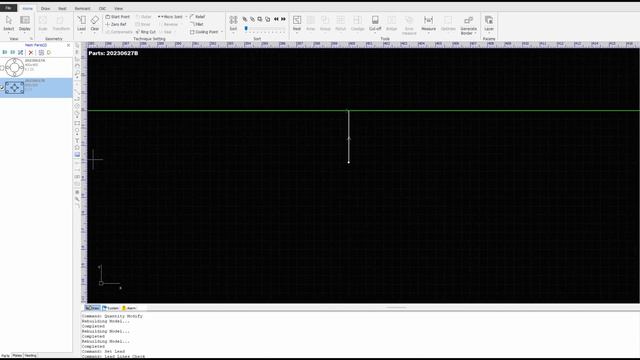The height and width of the screenshot is (360, 640).
Task: Click the Fillet option
Action: click(197, 24)
